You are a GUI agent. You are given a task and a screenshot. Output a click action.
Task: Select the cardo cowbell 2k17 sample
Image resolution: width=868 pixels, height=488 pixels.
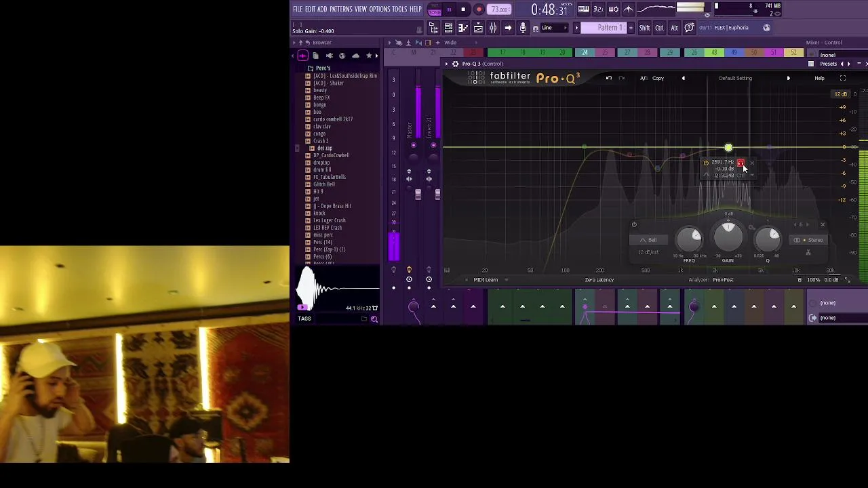click(x=332, y=119)
